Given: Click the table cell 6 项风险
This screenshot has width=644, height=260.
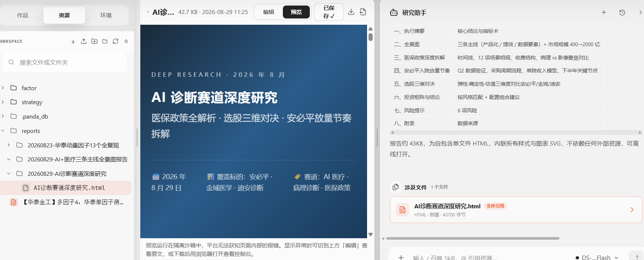Looking at the screenshot, I should (x=529, y=110).
